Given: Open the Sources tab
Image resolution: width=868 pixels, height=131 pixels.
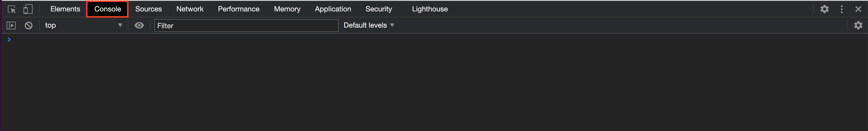Looking at the screenshot, I should click(149, 9).
